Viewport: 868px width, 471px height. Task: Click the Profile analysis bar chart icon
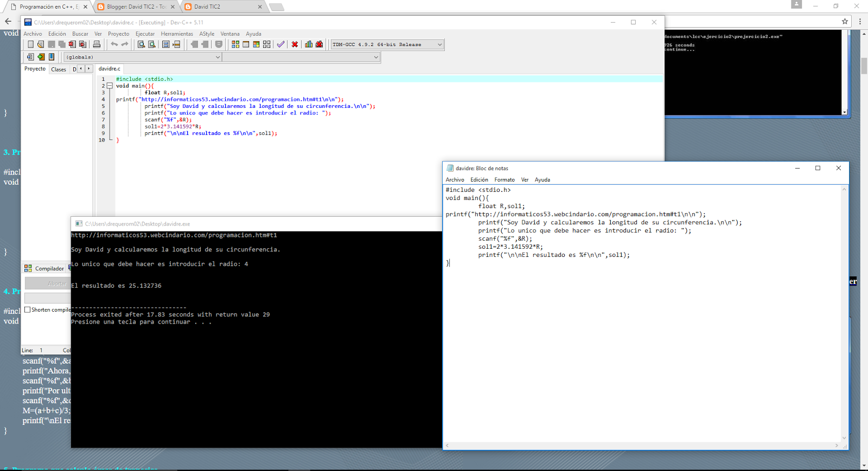coord(309,44)
